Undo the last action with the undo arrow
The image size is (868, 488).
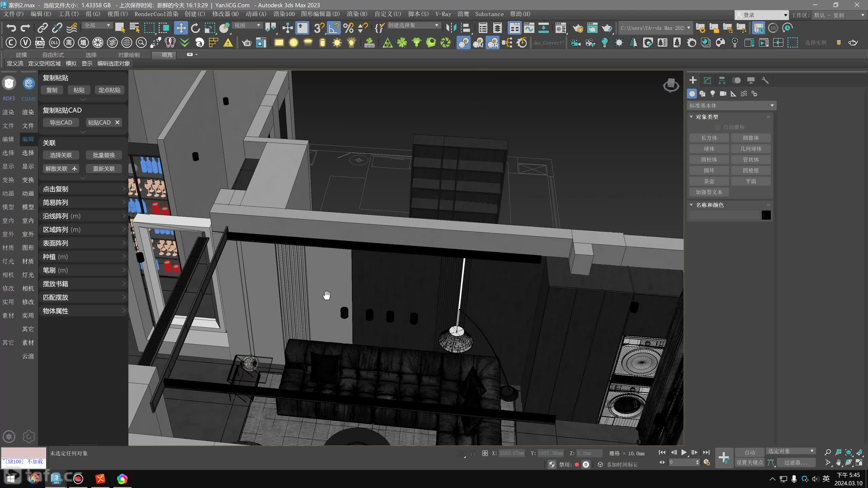11,28
